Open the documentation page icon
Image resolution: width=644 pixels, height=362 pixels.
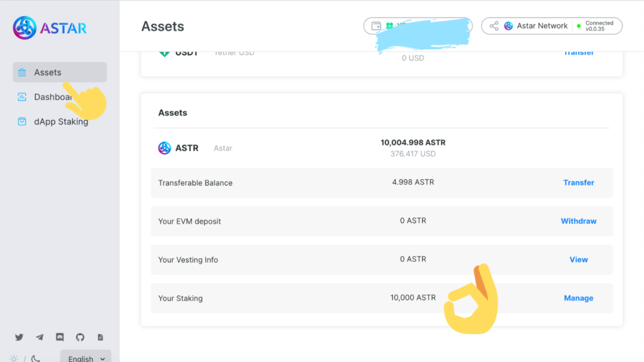100,337
